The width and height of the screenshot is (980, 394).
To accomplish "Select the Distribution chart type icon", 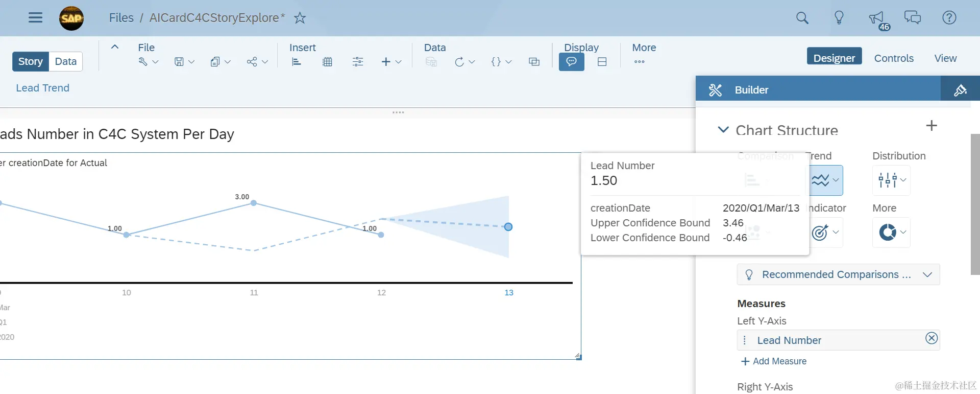I will [x=888, y=180].
